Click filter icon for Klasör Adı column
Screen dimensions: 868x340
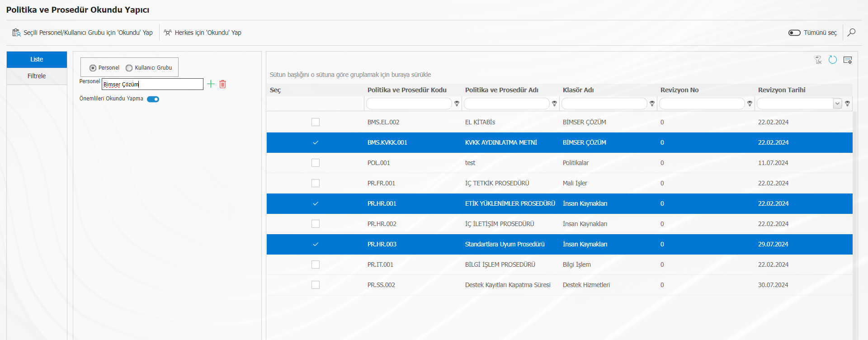[x=652, y=104]
